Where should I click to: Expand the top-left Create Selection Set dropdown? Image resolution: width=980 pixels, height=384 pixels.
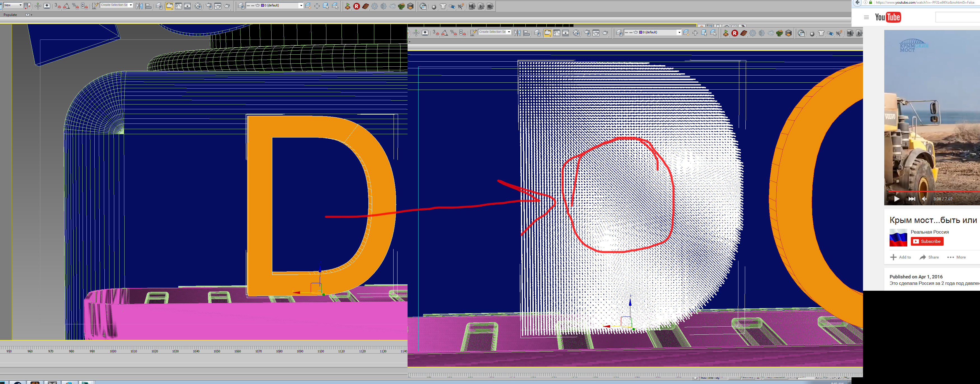[x=130, y=5]
